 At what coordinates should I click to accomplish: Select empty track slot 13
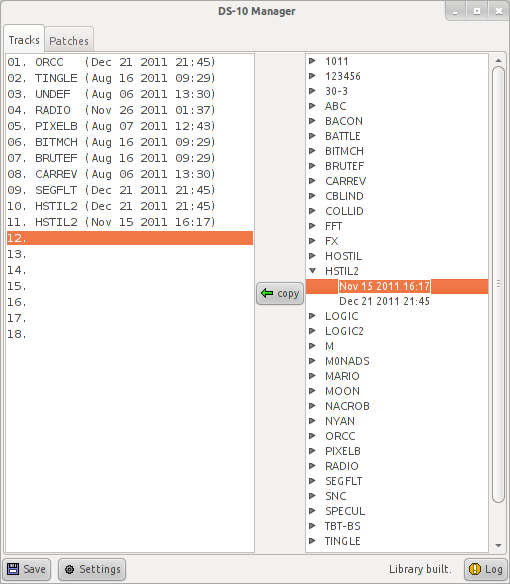click(130, 254)
